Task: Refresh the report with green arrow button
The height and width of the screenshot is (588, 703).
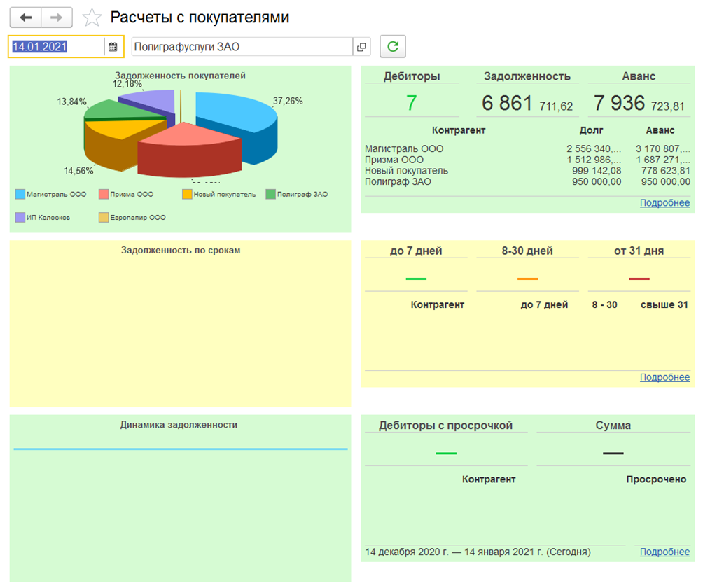Action: [393, 47]
